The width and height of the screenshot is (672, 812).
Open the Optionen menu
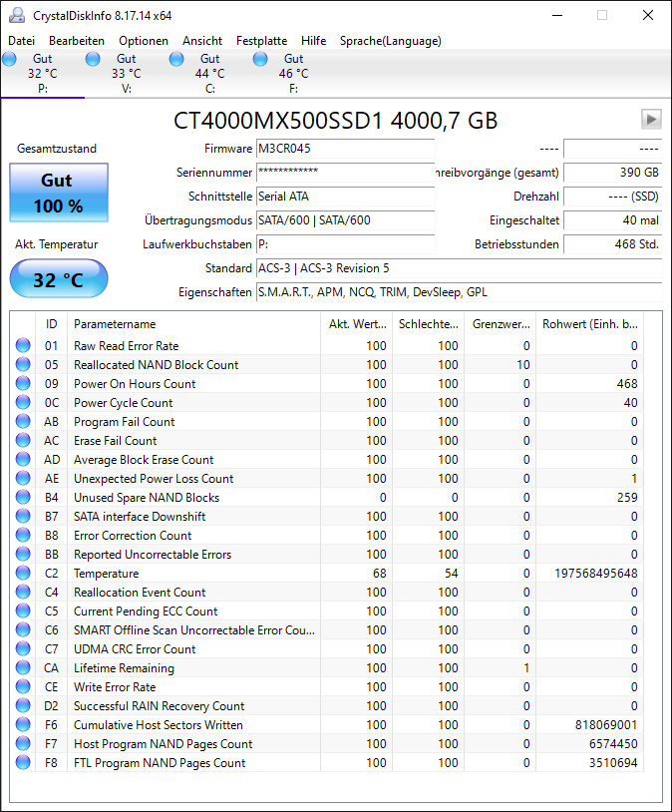tap(144, 41)
